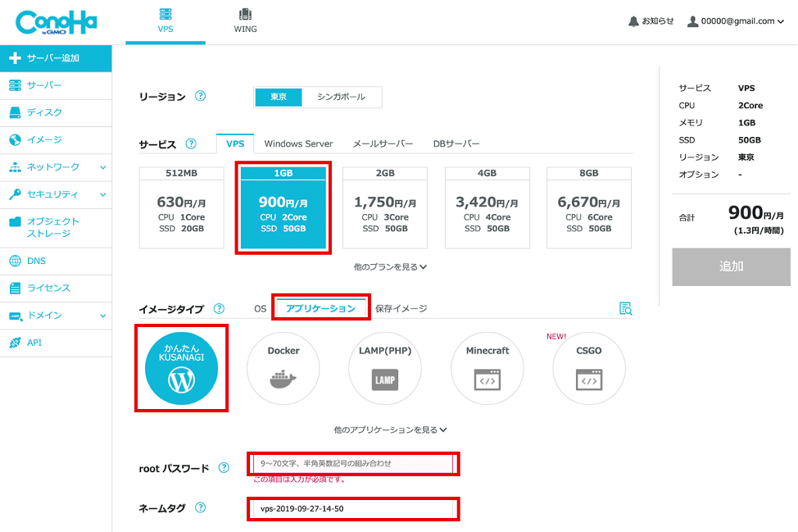Select シンガポール region
This screenshot has width=798, height=532.
coord(341,97)
